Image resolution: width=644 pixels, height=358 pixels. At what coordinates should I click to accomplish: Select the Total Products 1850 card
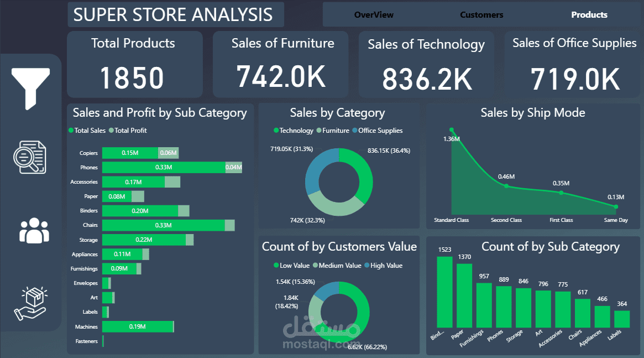(x=135, y=65)
